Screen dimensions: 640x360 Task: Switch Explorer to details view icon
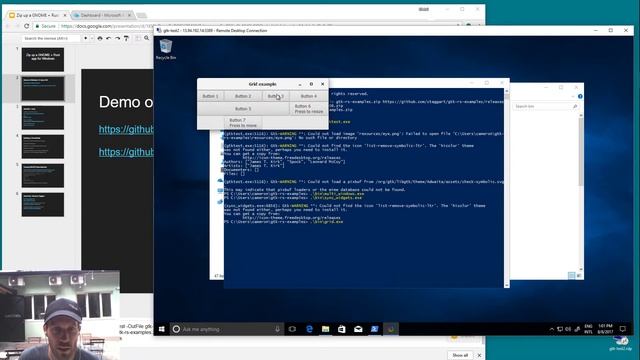pos(571,276)
